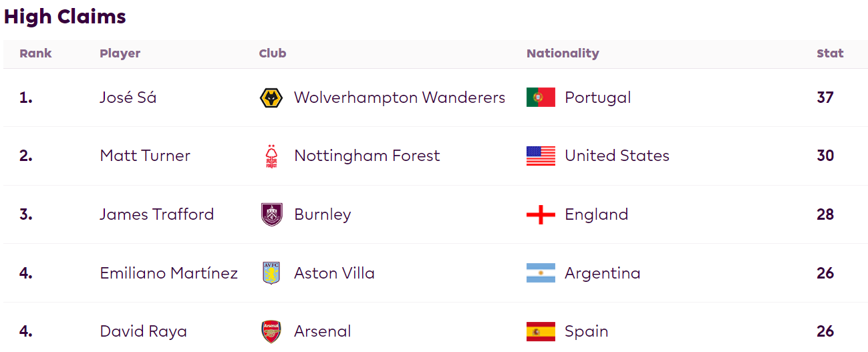
Task: Click the Spain flag icon
Action: 541,331
